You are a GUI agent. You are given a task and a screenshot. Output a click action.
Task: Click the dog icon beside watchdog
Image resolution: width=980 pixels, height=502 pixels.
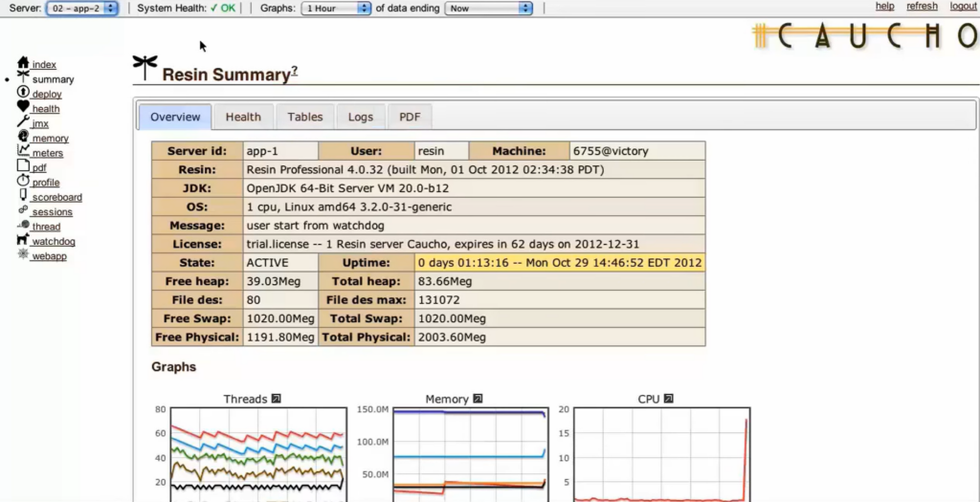tap(23, 239)
